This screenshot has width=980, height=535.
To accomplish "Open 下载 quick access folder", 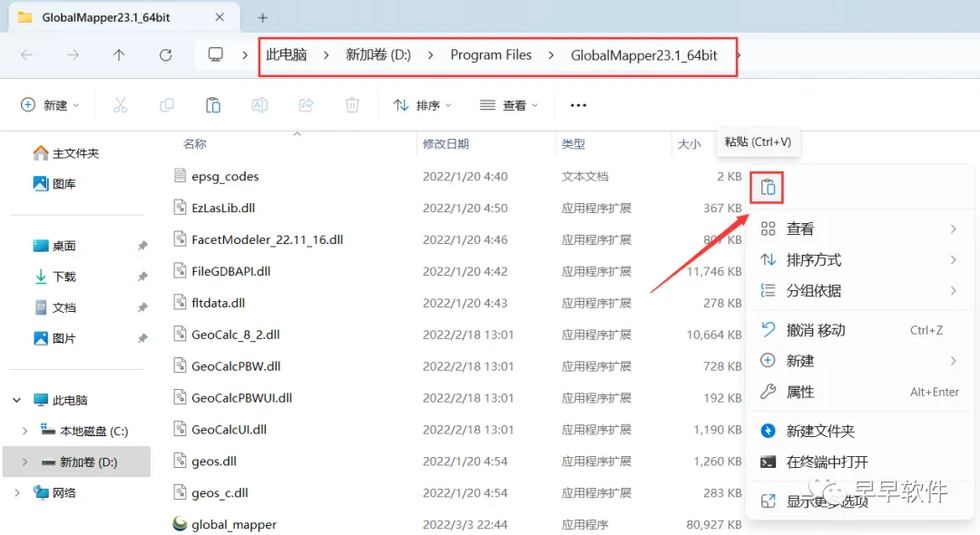I will click(x=55, y=276).
